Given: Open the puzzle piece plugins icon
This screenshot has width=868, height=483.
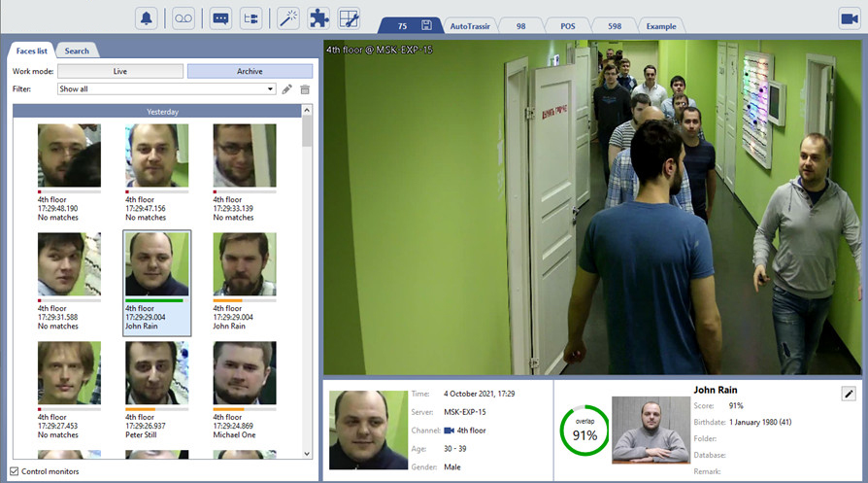Looking at the screenshot, I should (x=317, y=17).
